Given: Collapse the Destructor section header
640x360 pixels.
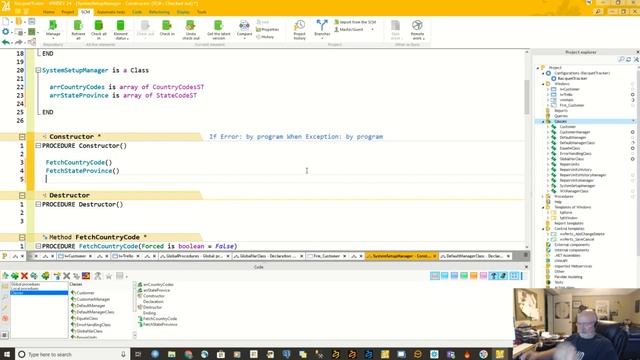Looking at the screenshot, I should tap(22, 196).
